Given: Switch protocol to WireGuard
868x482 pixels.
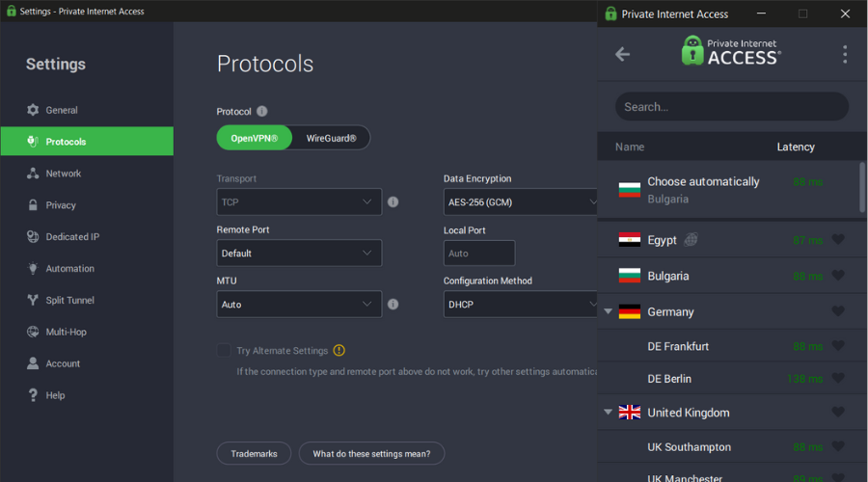Looking at the screenshot, I should click(x=331, y=138).
